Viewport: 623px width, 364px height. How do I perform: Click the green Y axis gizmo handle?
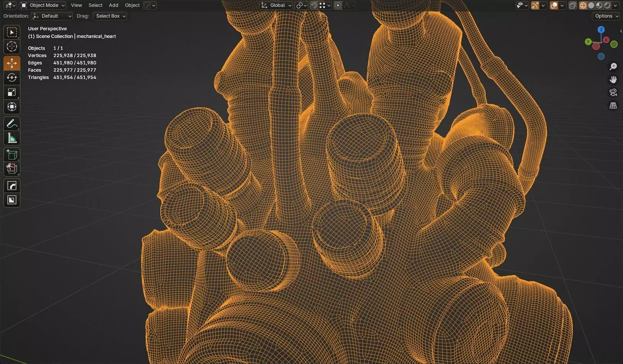[x=588, y=42]
